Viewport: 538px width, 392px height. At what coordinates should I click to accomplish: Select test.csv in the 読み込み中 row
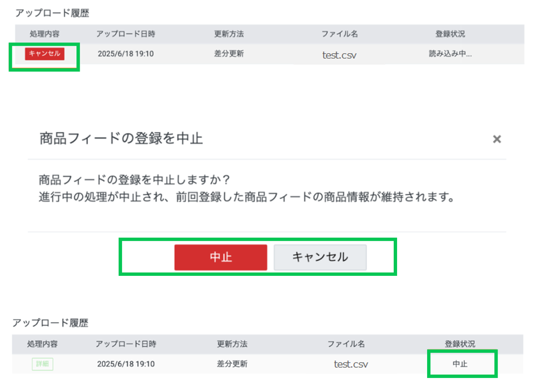339,54
